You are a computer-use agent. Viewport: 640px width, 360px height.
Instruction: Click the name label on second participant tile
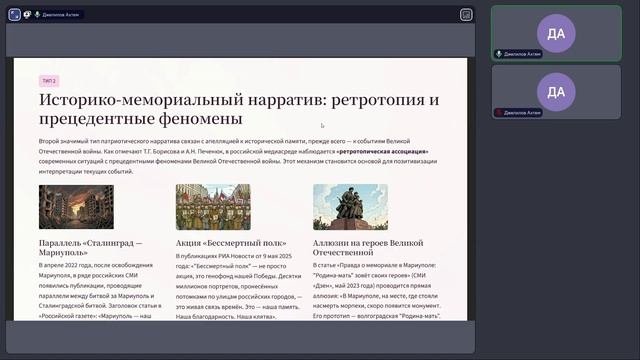point(522,113)
